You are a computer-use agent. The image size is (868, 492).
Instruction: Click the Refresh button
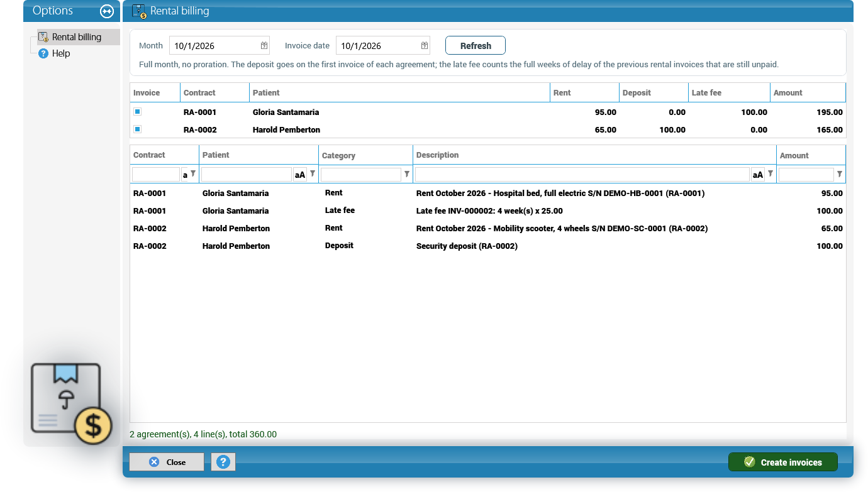(476, 46)
